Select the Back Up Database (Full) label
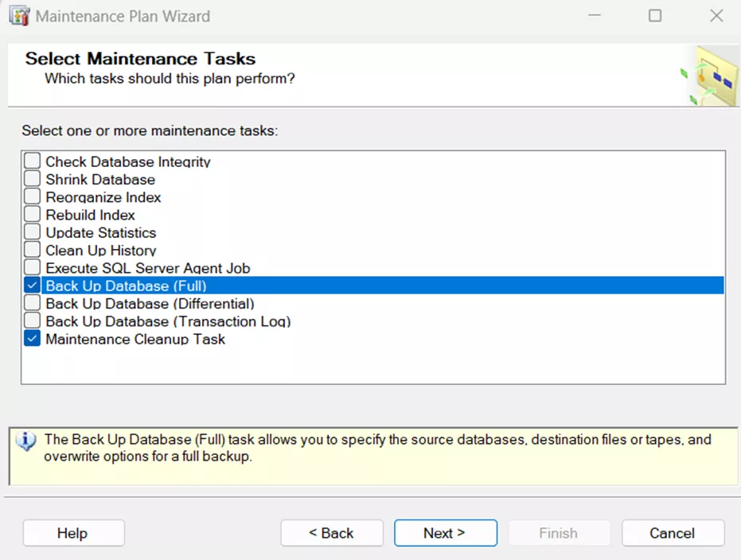The image size is (741, 560). [127, 286]
